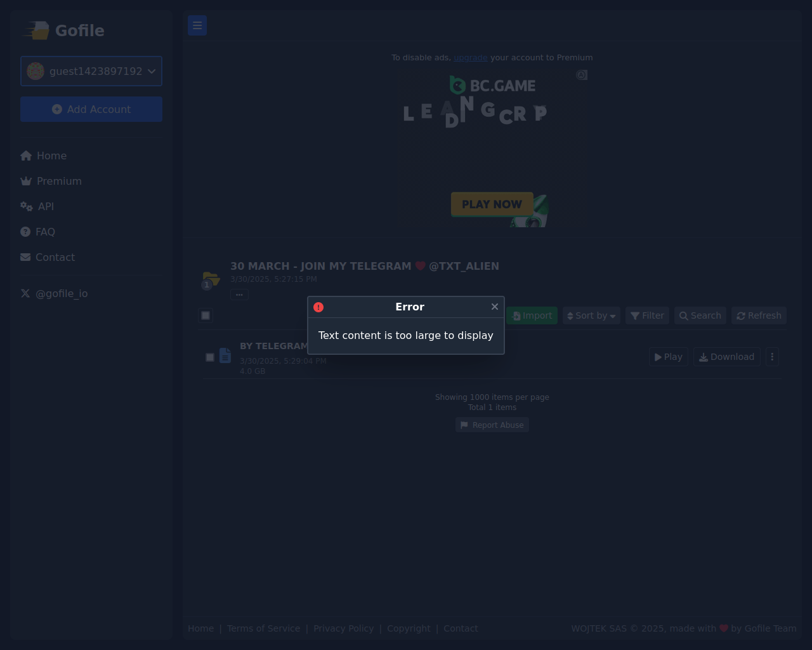Click the account avatar icon
The height and width of the screenshot is (650, 812).
[36, 71]
